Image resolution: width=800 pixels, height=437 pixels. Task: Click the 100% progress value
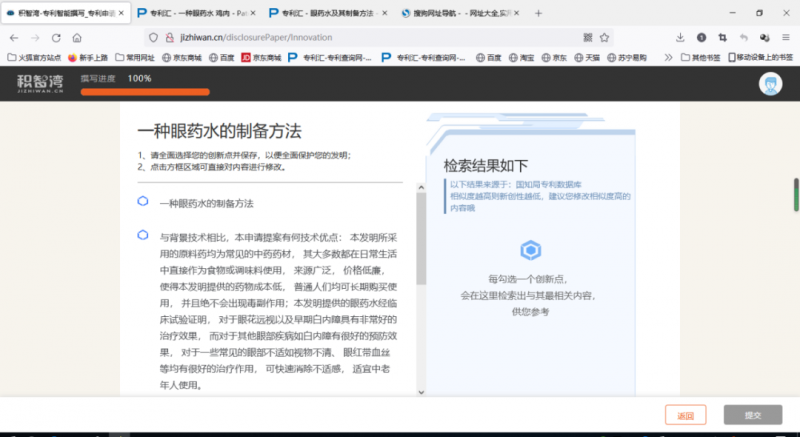click(139, 78)
